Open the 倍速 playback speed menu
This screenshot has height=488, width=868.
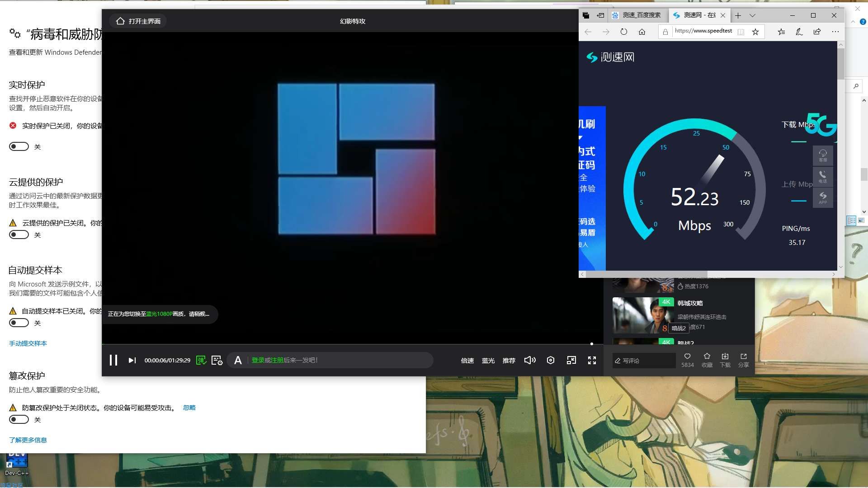(467, 361)
